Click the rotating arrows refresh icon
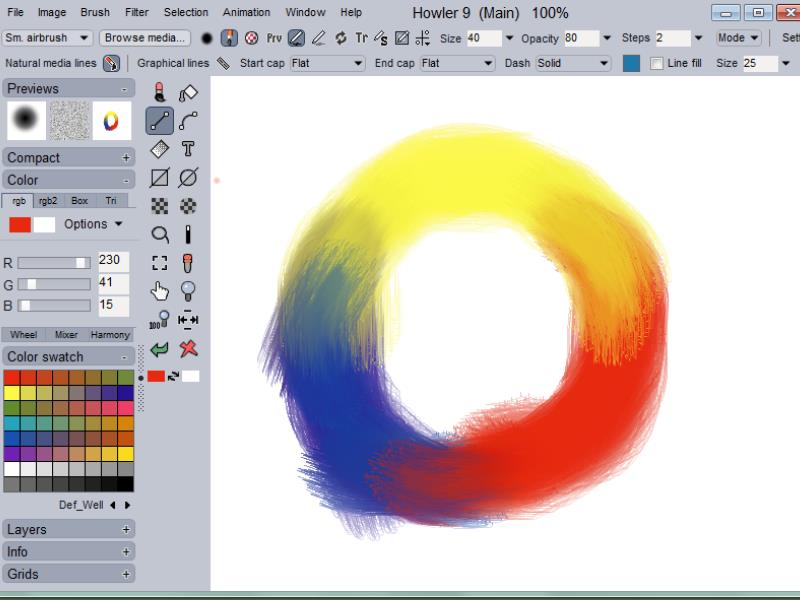The width and height of the screenshot is (800, 600). [341, 38]
